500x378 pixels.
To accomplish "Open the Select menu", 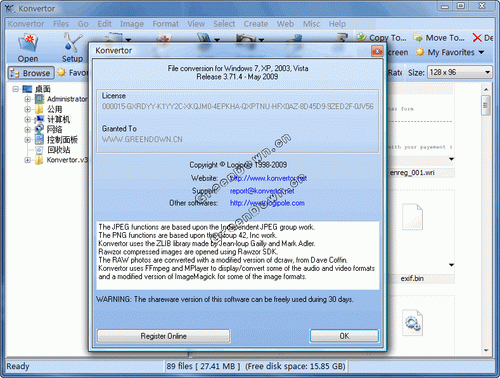I will [224, 24].
